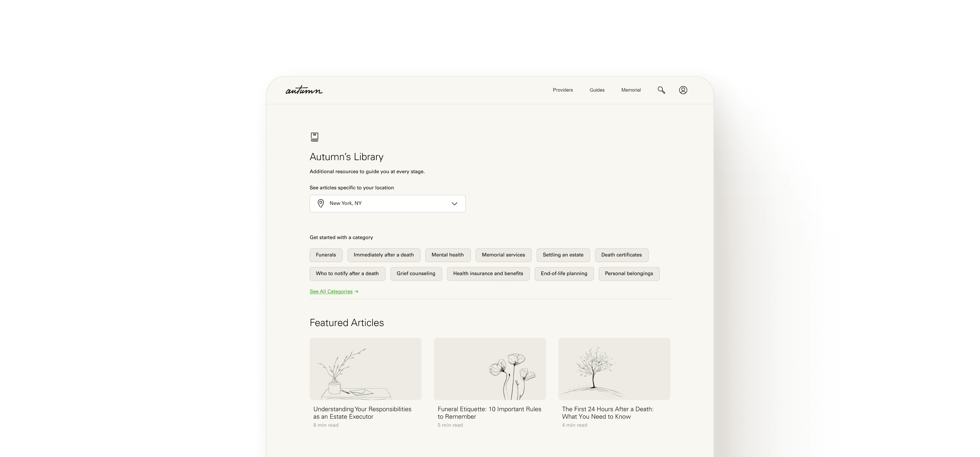Open the Funeral Etiquette article thumbnail
Screen dimensions: 980x457
point(490,369)
